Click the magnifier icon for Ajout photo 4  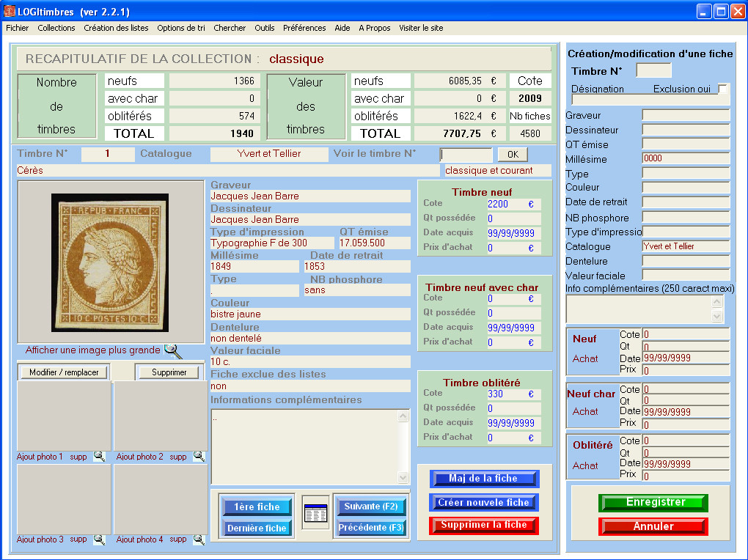pyautogui.click(x=199, y=539)
